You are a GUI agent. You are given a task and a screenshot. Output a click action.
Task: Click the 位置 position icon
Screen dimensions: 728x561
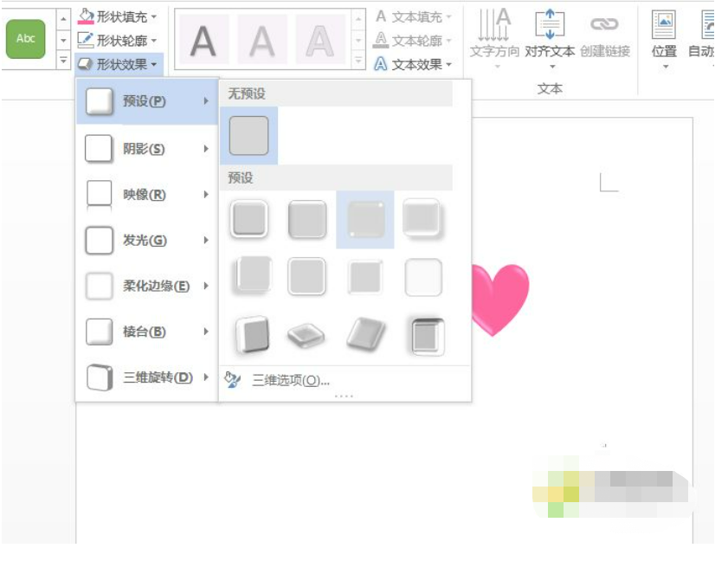coord(664,28)
